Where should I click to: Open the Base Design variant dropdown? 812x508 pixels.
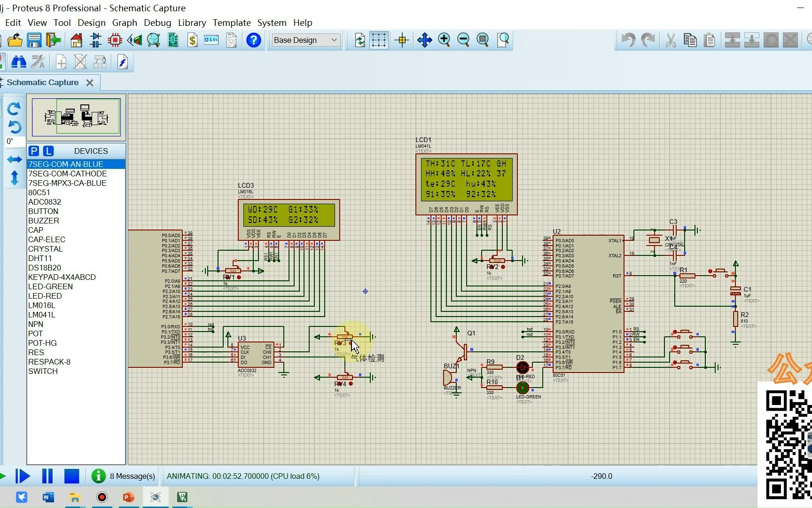[306, 40]
